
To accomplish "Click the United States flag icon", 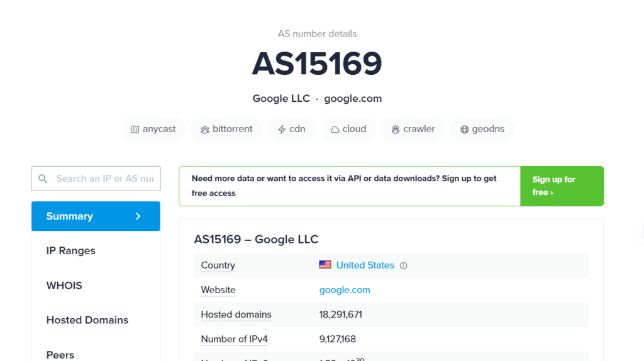I will pyautogui.click(x=325, y=265).
